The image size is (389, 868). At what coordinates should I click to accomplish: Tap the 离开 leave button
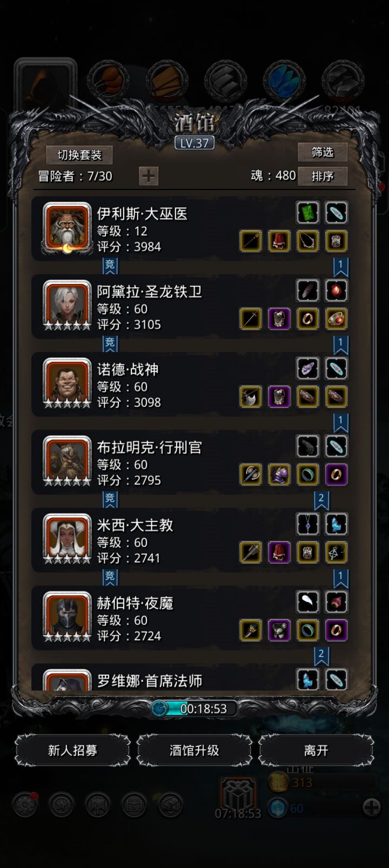[x=316, y=750]
